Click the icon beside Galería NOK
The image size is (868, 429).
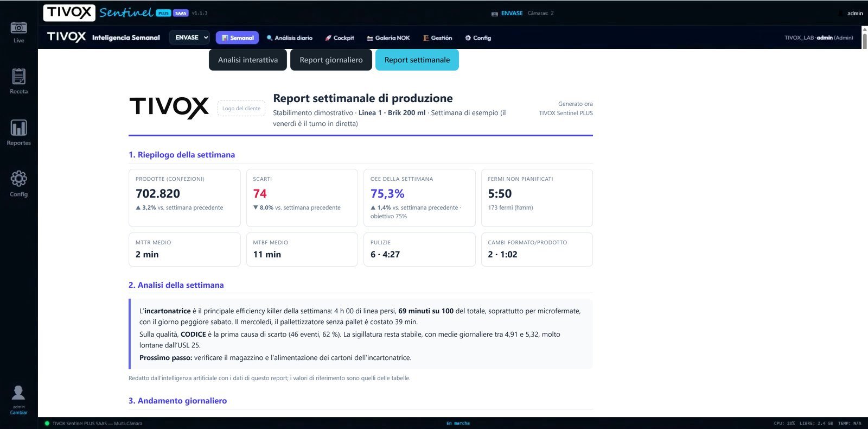[x=369, y=38]
